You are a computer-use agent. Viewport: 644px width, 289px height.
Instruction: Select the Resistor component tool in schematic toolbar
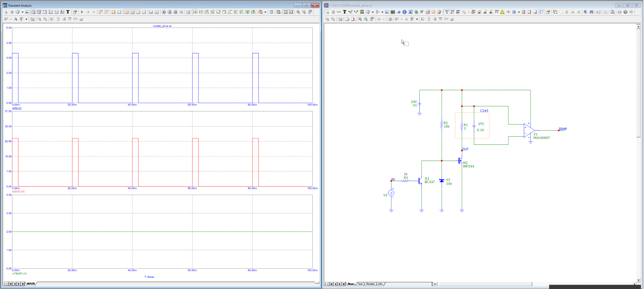(x=339, y=12)
